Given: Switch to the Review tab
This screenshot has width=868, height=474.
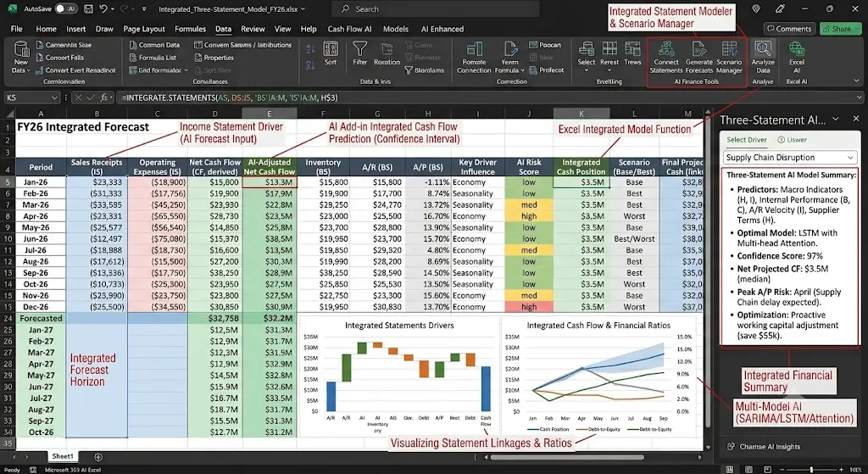Looking at the screenshot, I should tap(253, 29).
